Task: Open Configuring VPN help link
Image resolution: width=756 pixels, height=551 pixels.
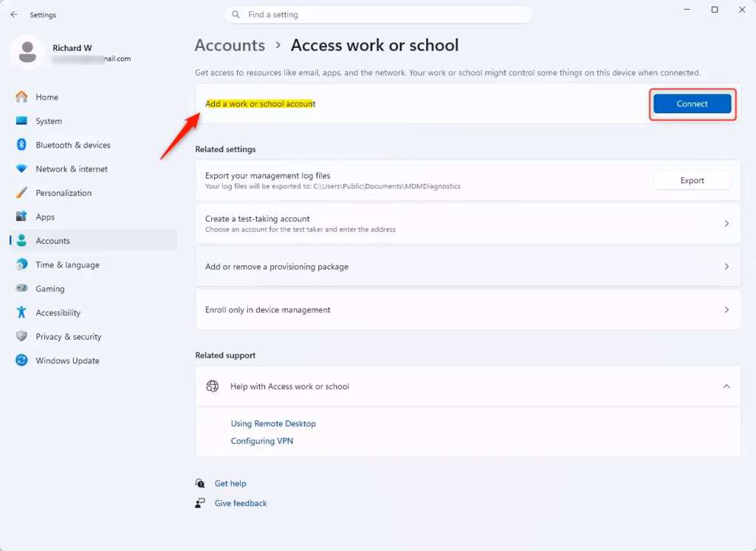Action: click(x=262, y=440)
